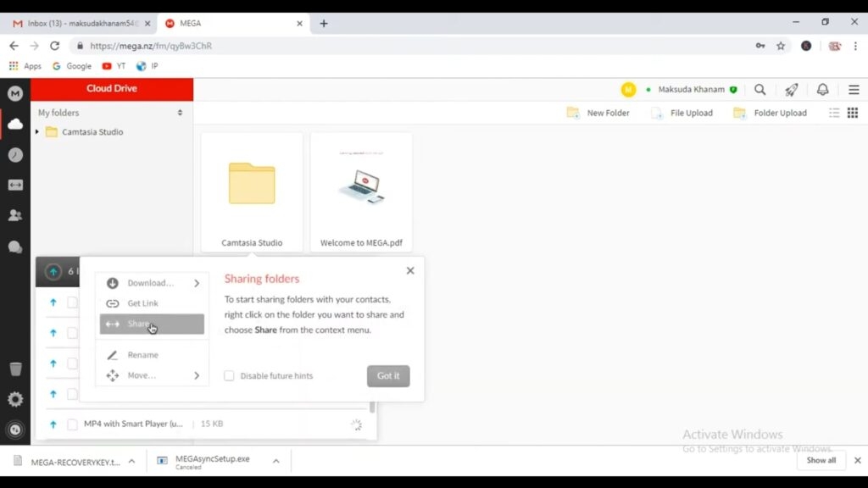Image resolution: width=868 pixels, height=488 pixels.
Task: Open the Recents clock icon in sidebar
Action: pyautogui.click(x=15, y=155)
